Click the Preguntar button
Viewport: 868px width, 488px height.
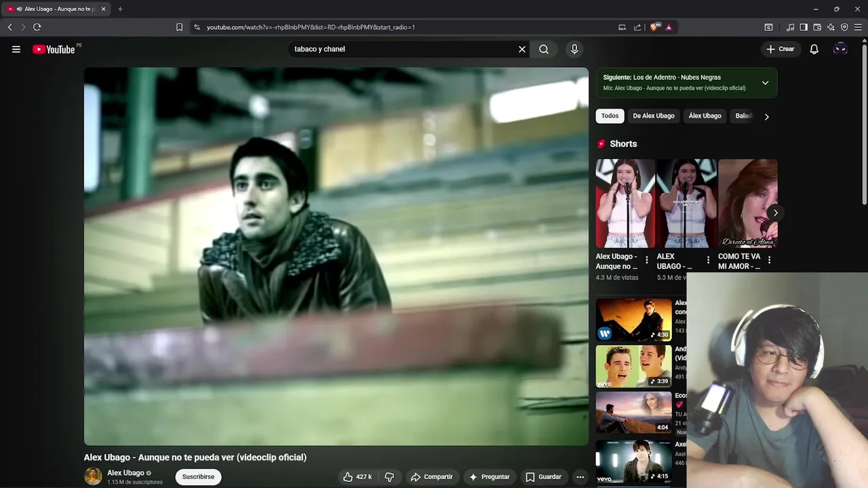[x=489, y=476]
